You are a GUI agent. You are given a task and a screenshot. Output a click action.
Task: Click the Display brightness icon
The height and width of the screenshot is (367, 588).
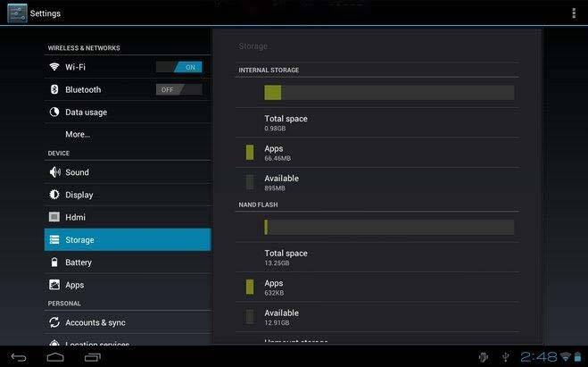54,195
